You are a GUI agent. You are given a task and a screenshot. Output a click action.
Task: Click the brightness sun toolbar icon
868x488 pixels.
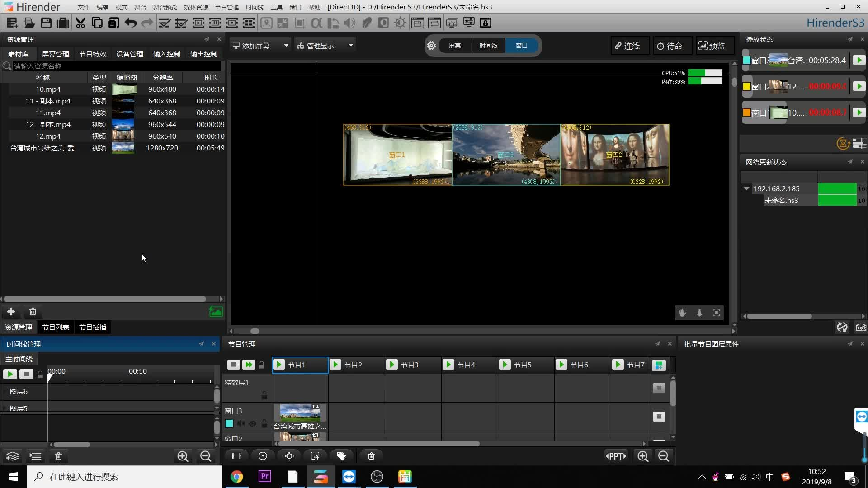pyautogui.click(x=400, y=23)
